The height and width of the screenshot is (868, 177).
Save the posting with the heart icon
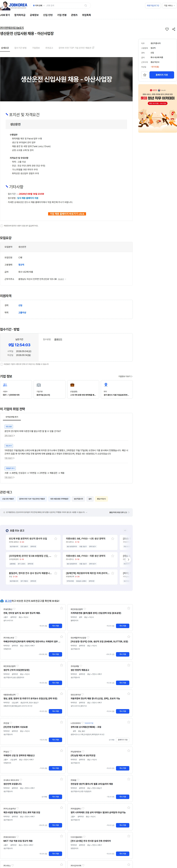click(x=167, y=29)
